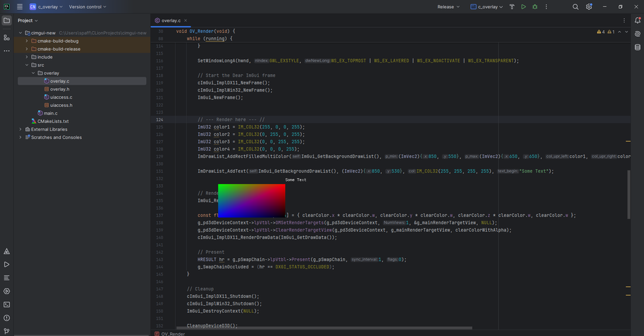The width and height of the screenshot is (644, 336).
Task: Open the Git tool window
Action: [6, 331]
